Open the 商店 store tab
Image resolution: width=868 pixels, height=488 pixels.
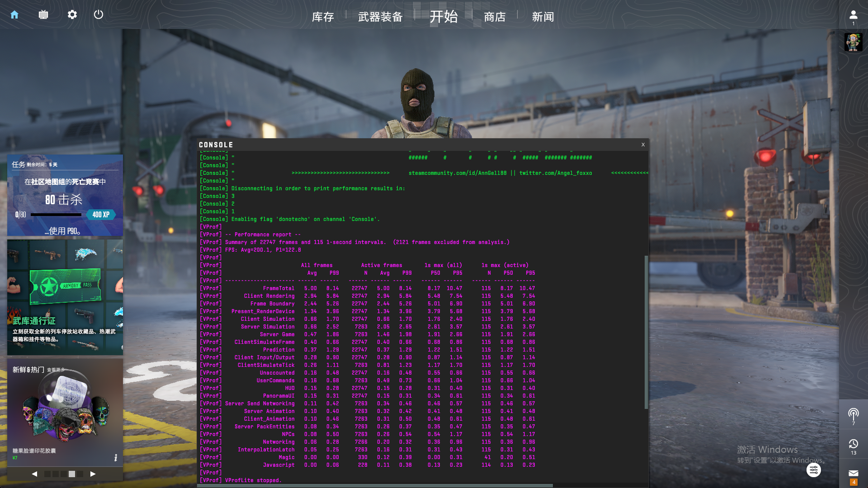point(495,17)
